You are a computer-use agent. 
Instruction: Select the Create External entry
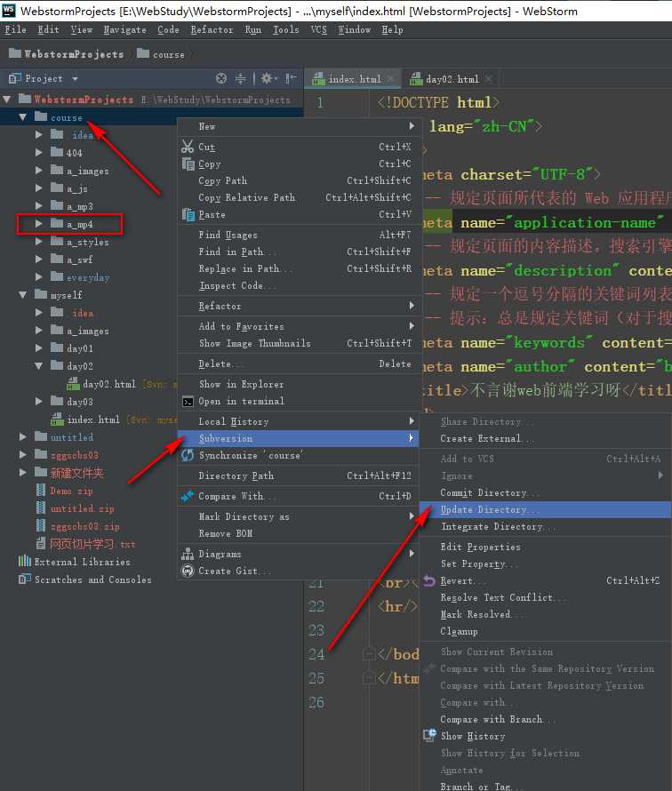546,438
